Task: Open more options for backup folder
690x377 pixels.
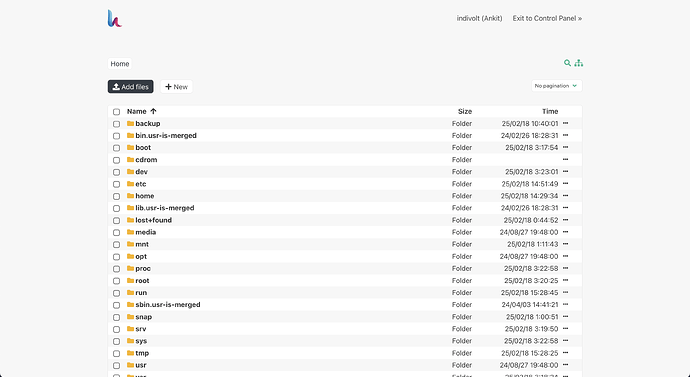Action: tap(565, 124)
